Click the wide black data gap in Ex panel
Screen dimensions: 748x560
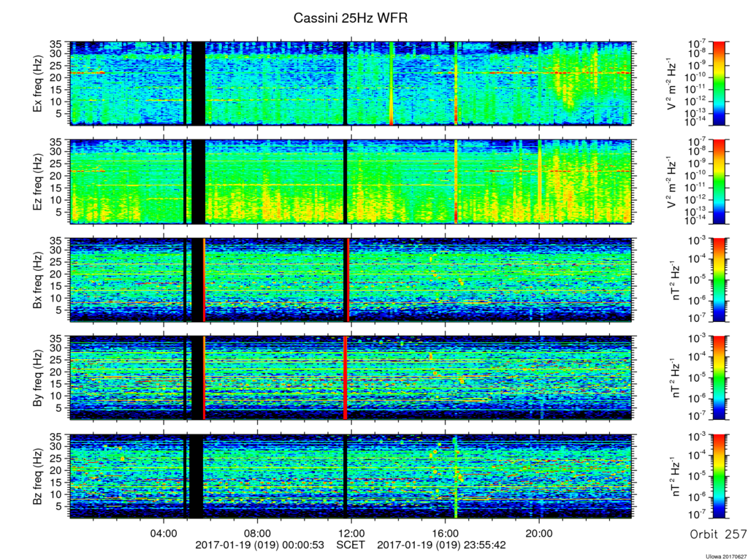click(x=198, y=83)
